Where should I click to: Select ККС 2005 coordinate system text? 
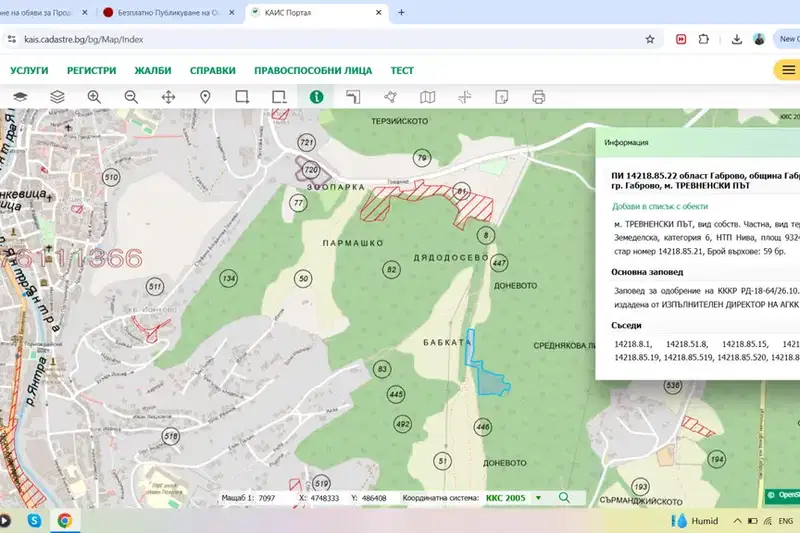505,498
